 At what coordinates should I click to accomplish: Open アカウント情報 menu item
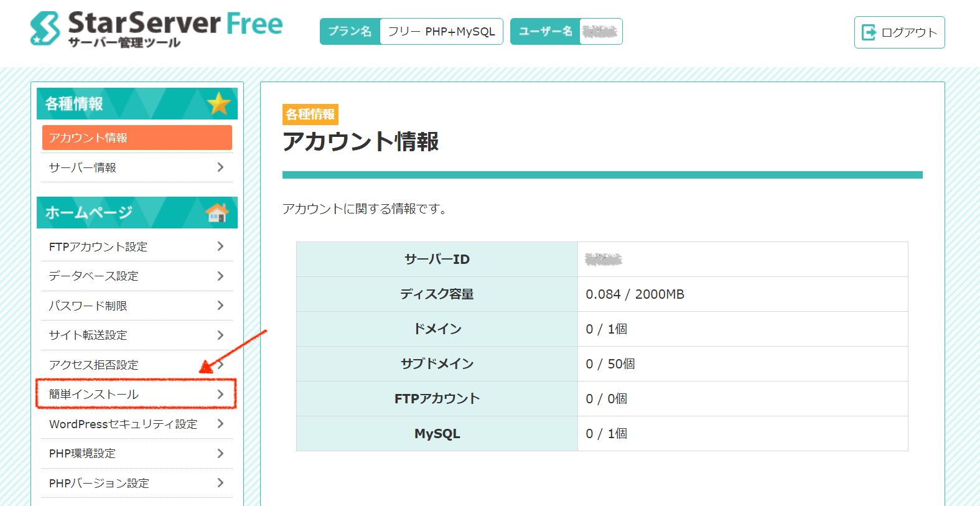click(x=137, y=138)
